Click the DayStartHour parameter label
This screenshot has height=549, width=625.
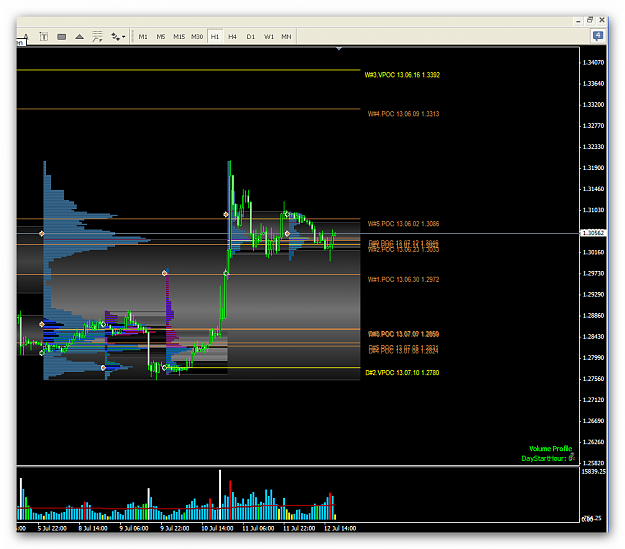(548, 458)
